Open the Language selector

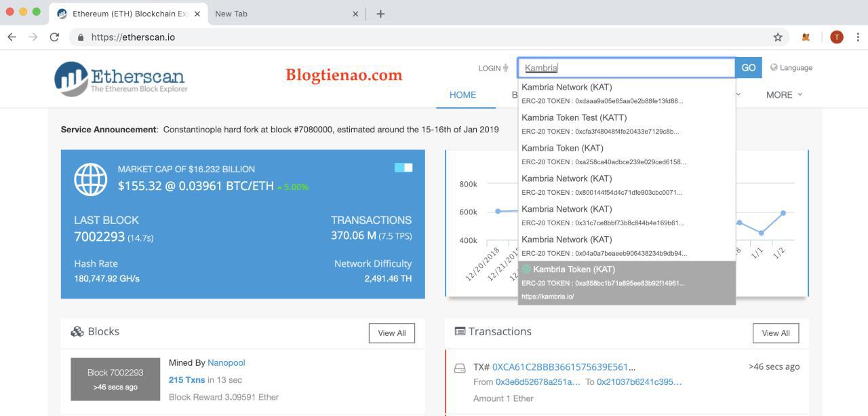pyautogui.click(x=791, y=68)
